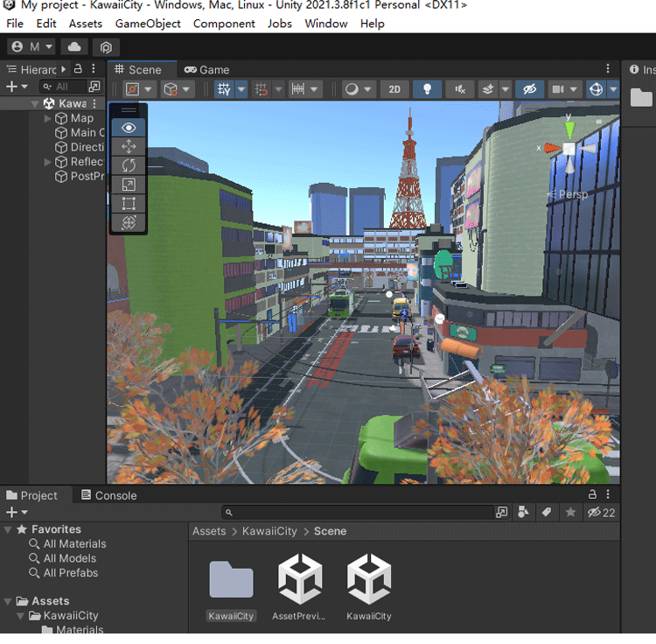Select All Prefabs under Favorites
The image size is (656, 644).
click(x=70, y=573)
